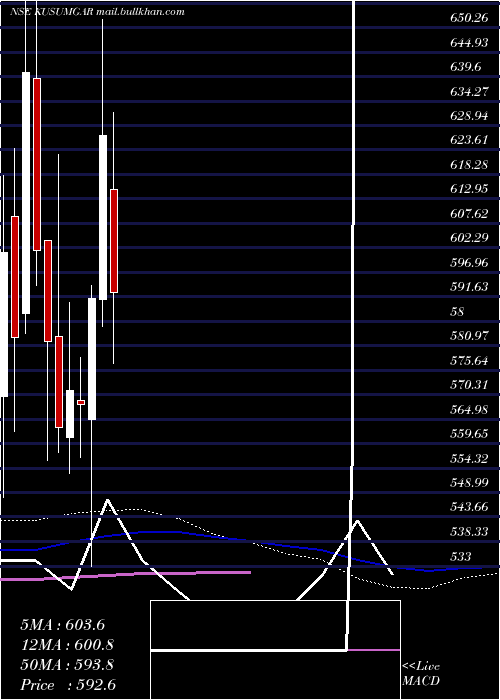500x700 pixels.
Task: Click the 639.6 price level label
Action: pyautogui.click(x=466, y=68)
